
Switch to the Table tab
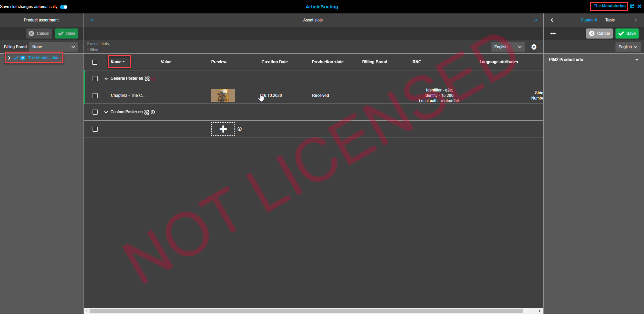point(610,20)
